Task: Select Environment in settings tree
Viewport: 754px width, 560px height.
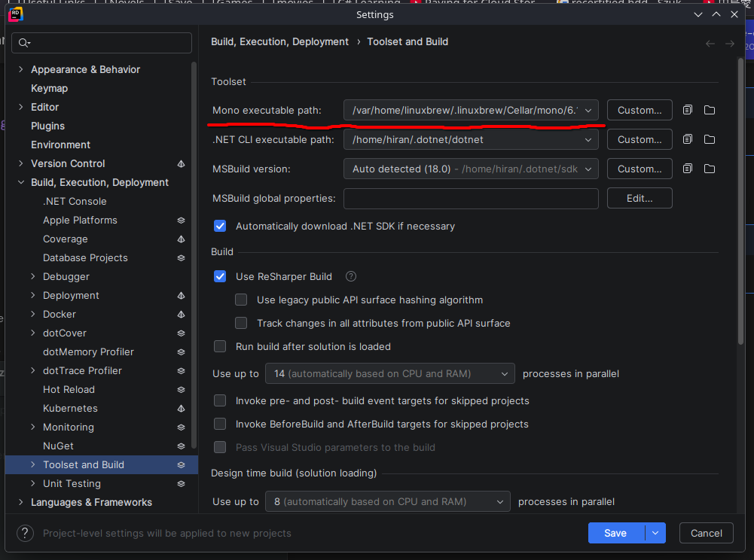Action: [60, 145]
